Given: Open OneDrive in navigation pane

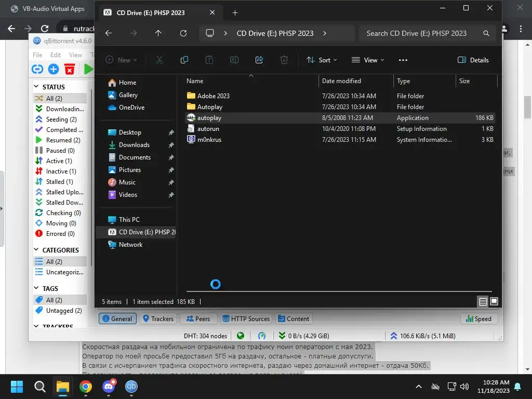Looking at the screenshot, I should (131, 107).
